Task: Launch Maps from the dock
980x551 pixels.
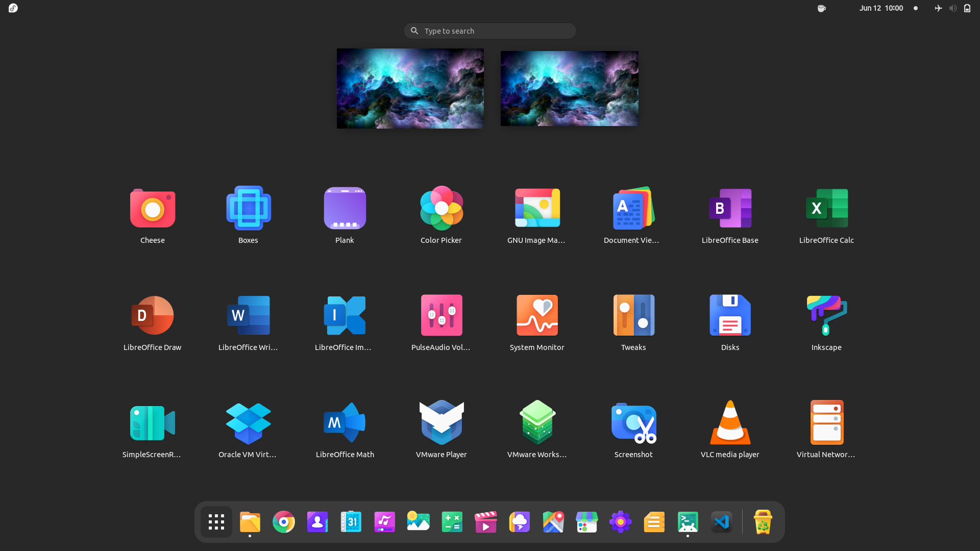Action: coord(553,522)
